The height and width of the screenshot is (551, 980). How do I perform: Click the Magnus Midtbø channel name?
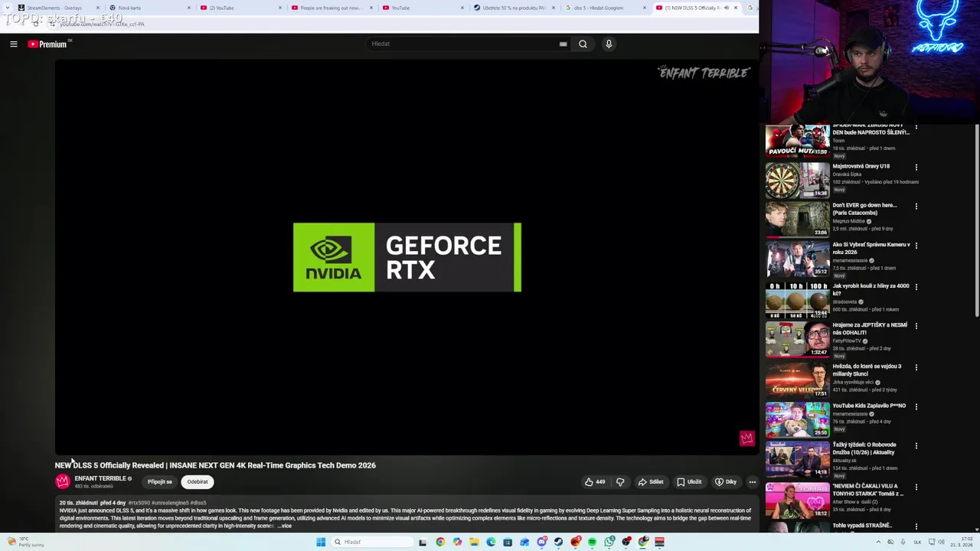(x=848, y=221)
